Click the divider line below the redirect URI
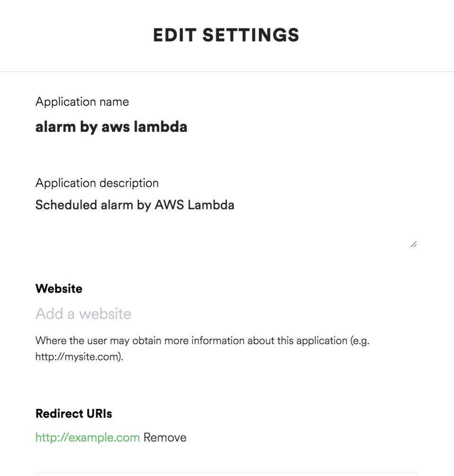 227,470
